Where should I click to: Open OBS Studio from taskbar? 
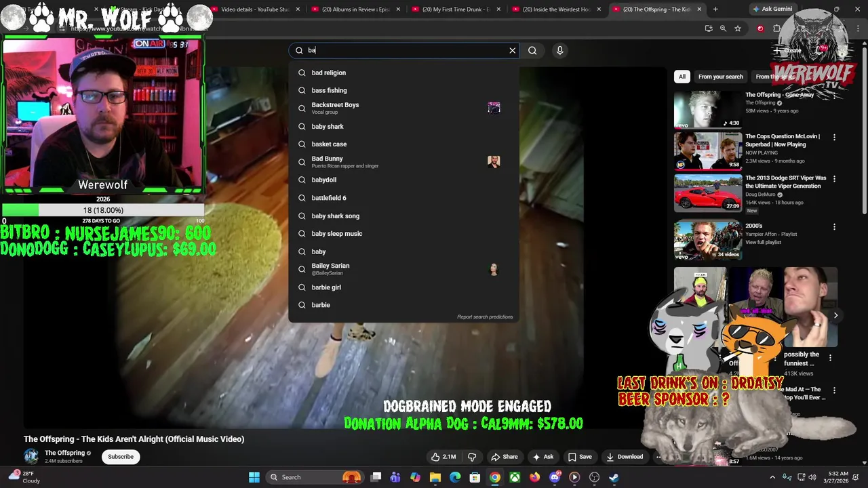(x=595, y=477)
